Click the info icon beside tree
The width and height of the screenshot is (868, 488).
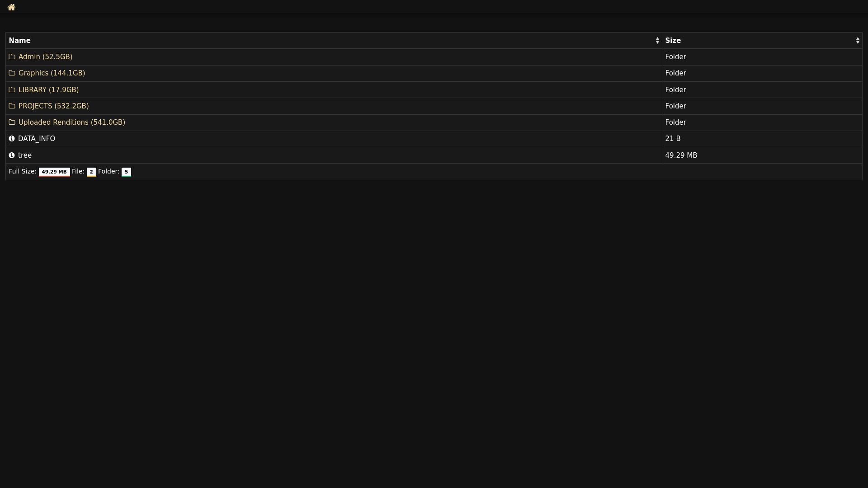(x=12, y=155)
